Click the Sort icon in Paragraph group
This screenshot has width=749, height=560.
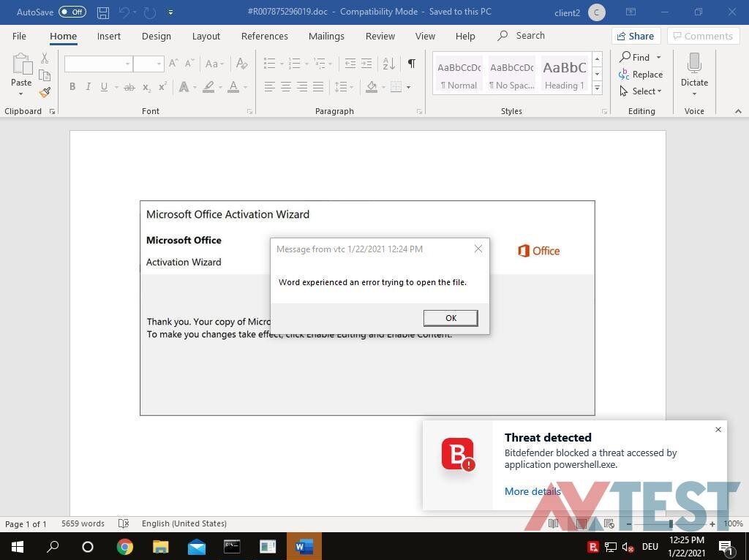coord(389,64)
